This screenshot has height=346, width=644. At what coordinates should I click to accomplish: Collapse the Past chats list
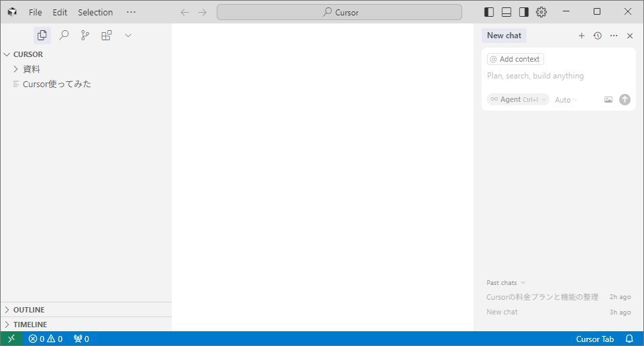point(506,283)
